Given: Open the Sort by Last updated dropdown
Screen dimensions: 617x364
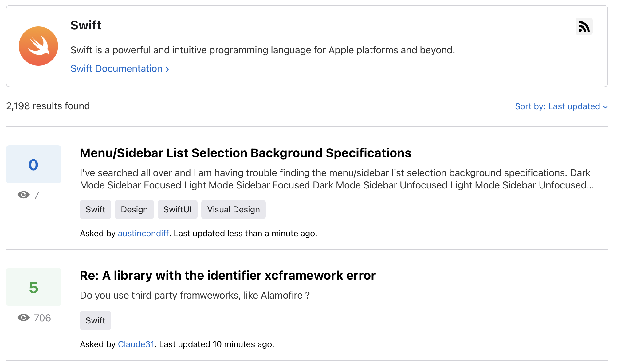Looking at the screenshot, I should pos(561,106).
